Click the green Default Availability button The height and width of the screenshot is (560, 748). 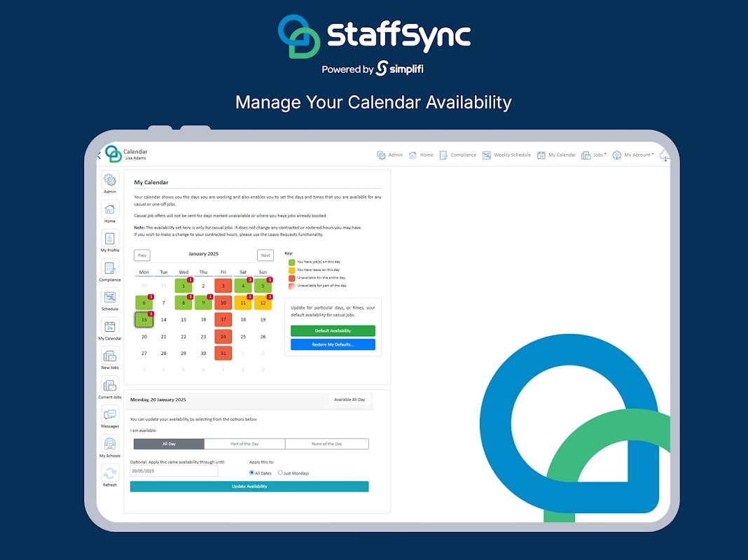pyautogui.click(x=333, y=331)
